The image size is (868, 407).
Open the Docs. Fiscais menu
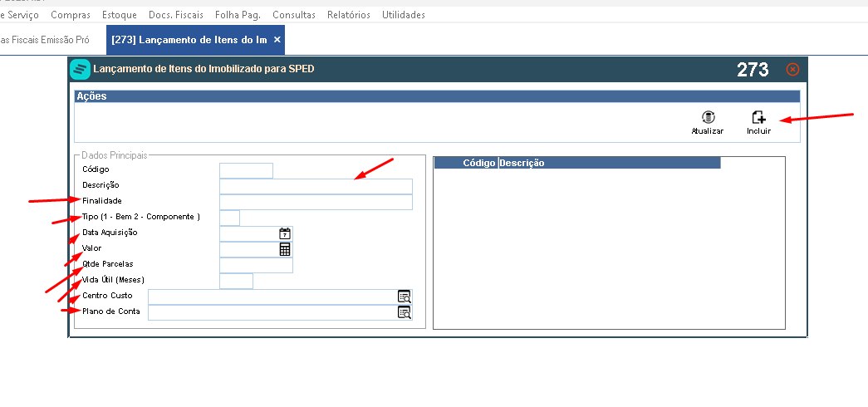[176, 15]
